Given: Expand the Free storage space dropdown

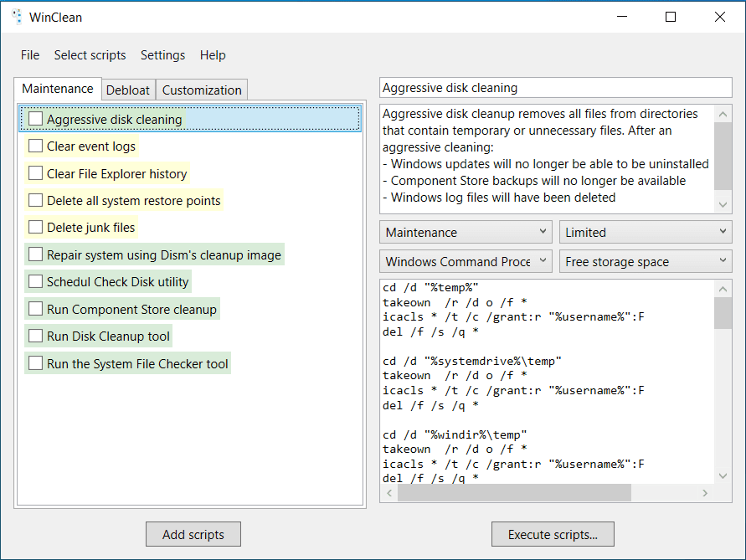Looking at the screenshot, I should (646, 261).
